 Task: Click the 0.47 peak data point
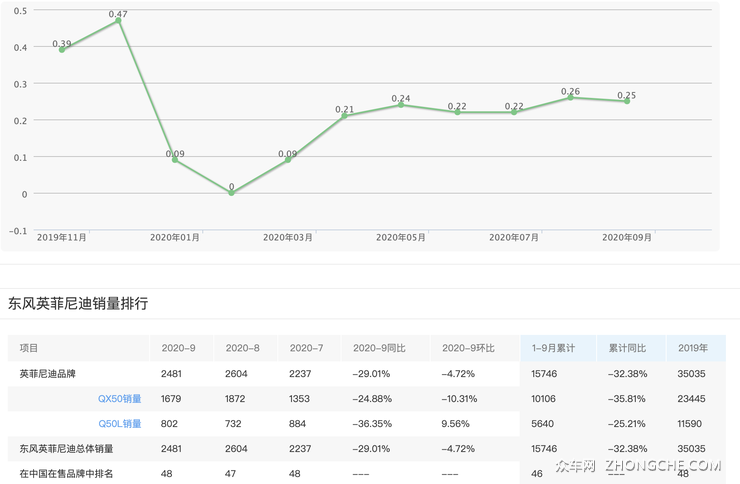point(118,20)
